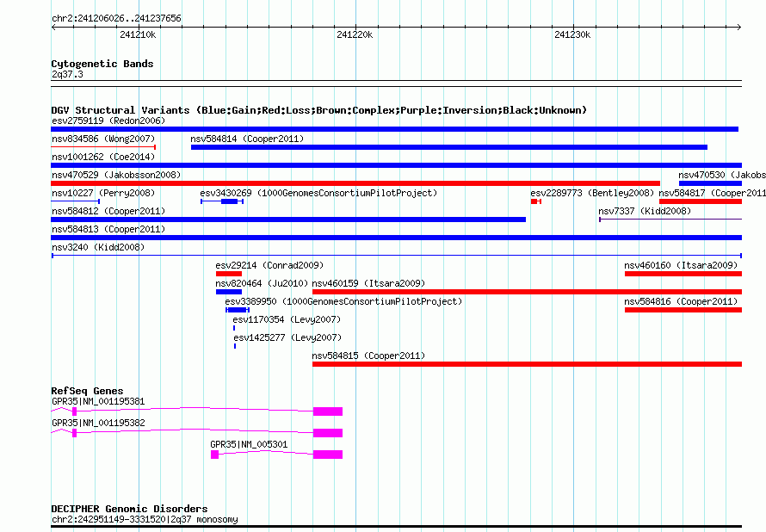Click the nsv584816 red loss bar

pos(683,310)
